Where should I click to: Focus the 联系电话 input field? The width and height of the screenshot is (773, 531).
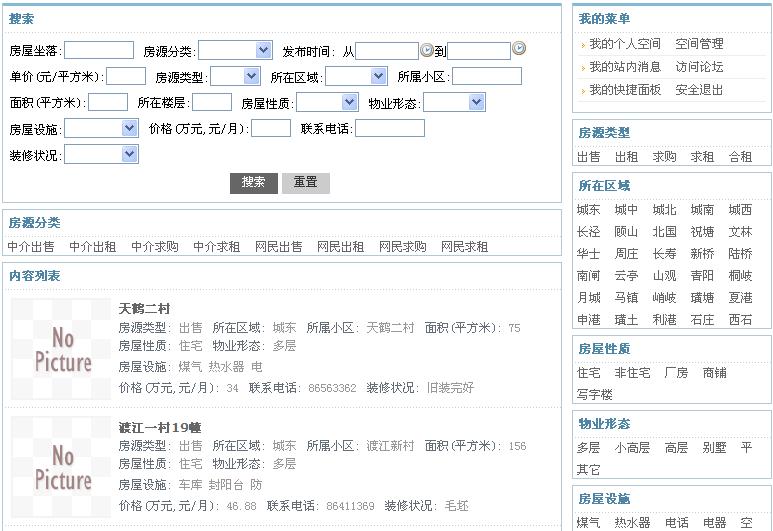[x=390, y=128]
